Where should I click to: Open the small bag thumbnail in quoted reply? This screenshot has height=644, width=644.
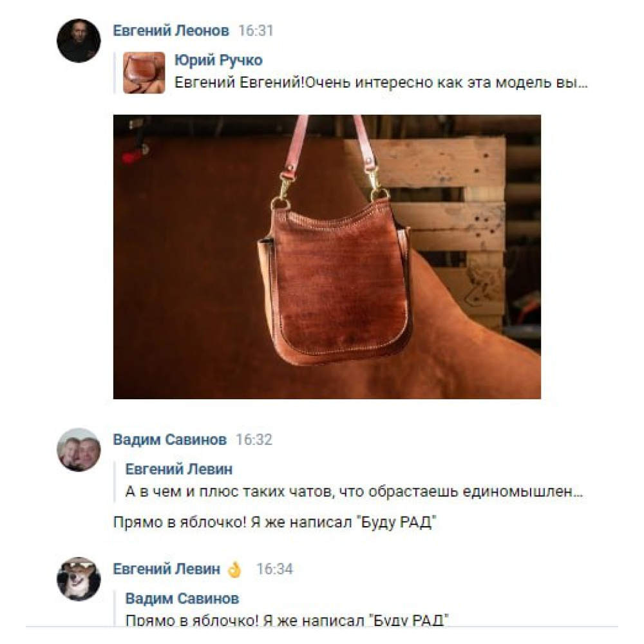pyautogui.click(x=144, y=73)
